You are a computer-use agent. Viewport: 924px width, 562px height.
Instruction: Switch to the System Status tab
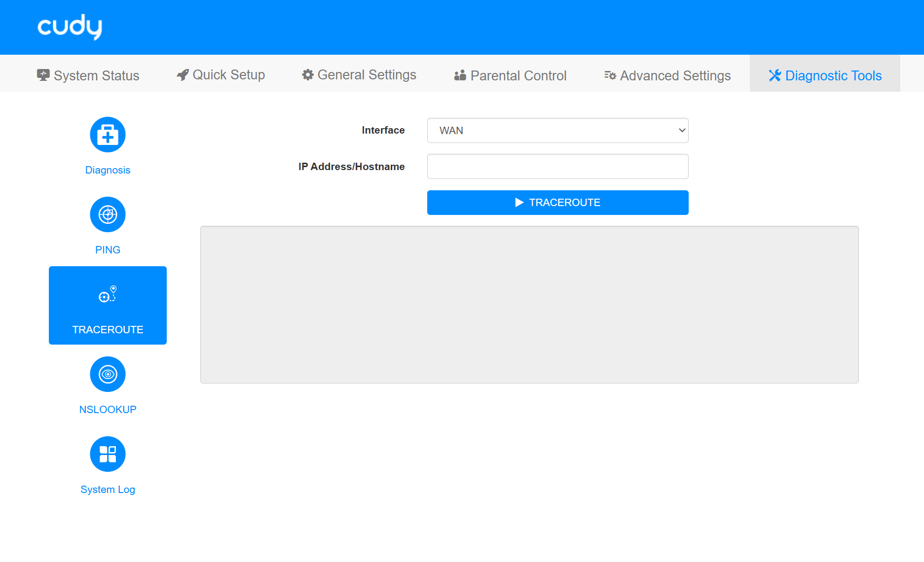point(88,75)
